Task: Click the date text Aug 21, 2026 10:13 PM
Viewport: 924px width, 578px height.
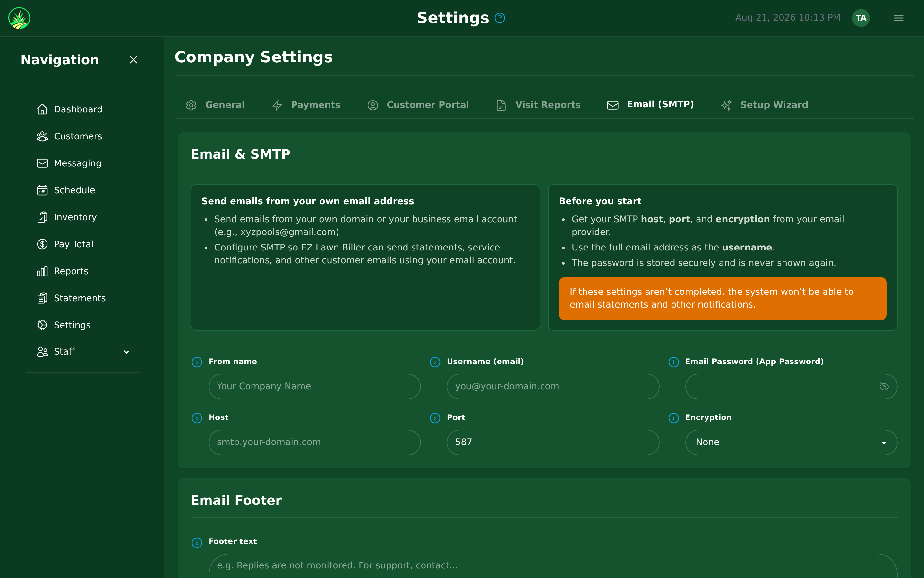Action: [788, 18]
